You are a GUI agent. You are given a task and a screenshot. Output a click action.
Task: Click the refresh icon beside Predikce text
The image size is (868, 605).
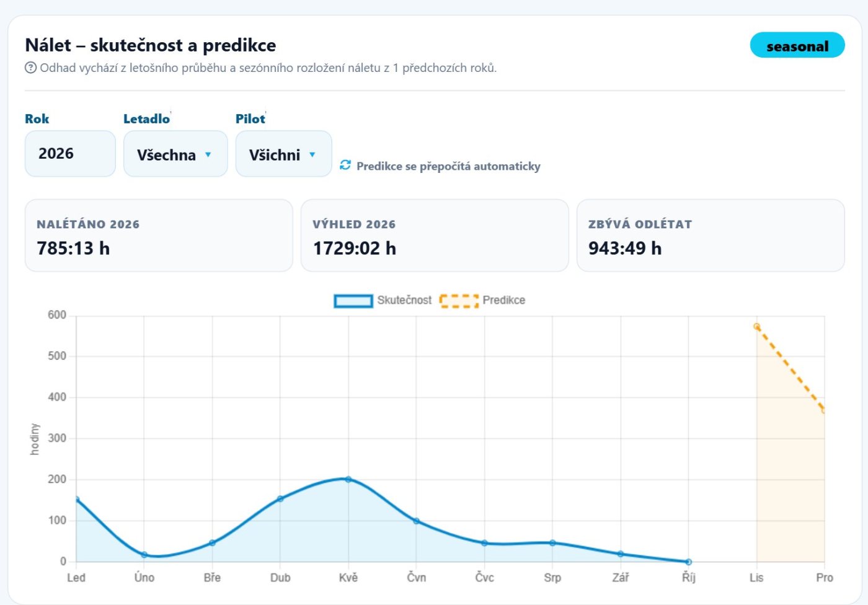(345, 165)
